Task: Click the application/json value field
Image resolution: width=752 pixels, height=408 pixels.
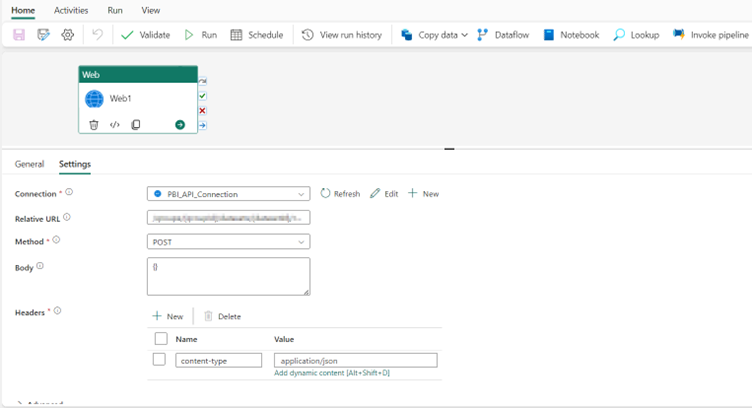Action: [355, 361]
